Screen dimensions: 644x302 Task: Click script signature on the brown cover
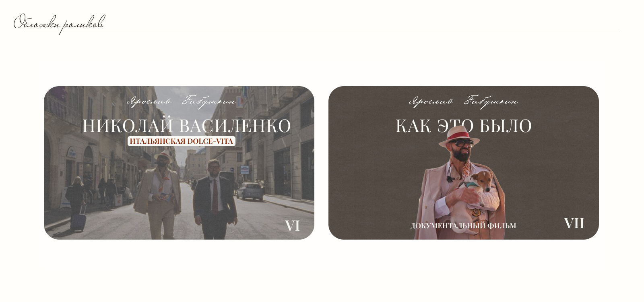point(464,101)
